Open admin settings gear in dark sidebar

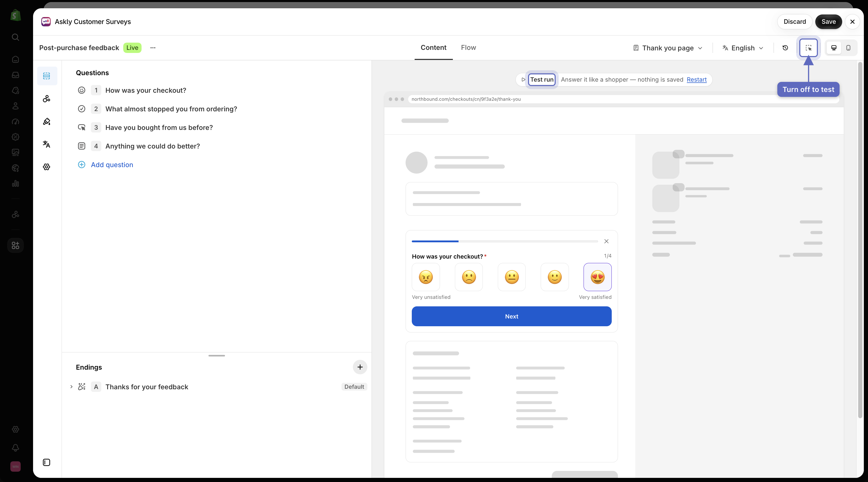16,429
